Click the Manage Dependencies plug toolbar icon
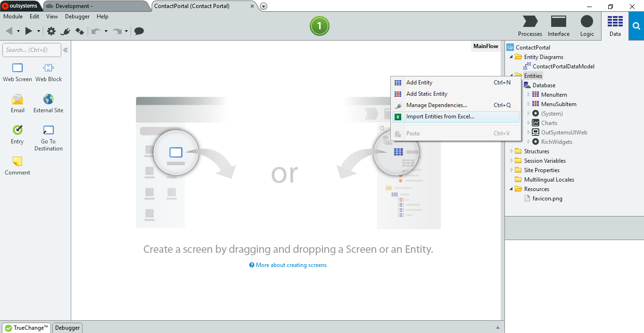Viewport: 644px width, 333px height. 66,31
